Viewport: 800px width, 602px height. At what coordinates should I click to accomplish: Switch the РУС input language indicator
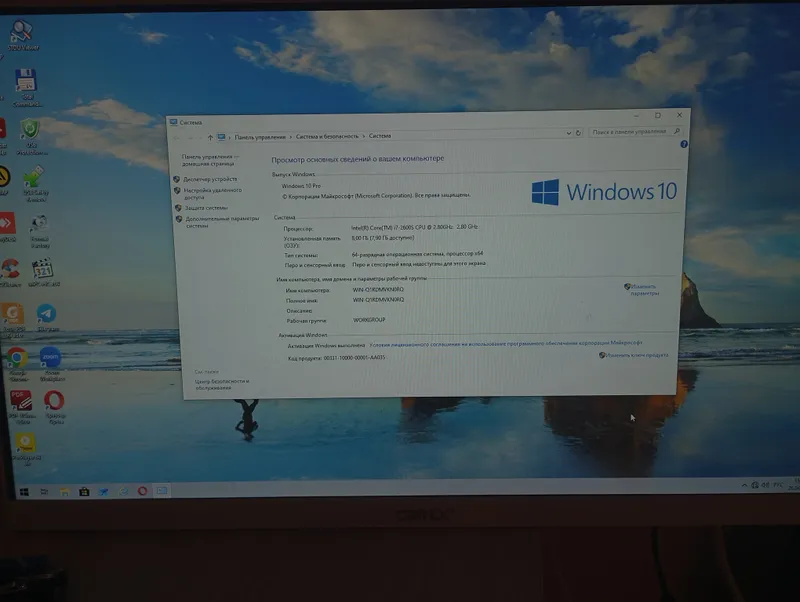pos(778,485)
